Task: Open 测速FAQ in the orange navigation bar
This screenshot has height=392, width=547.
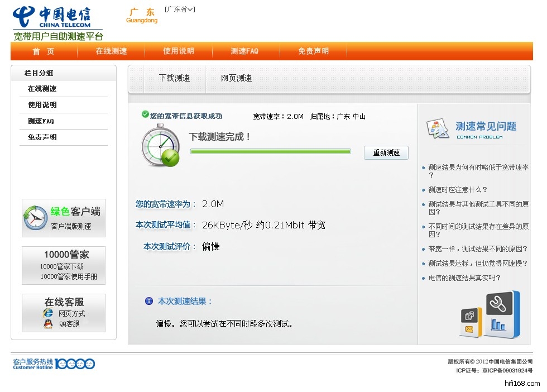Action: pos(244,51)
